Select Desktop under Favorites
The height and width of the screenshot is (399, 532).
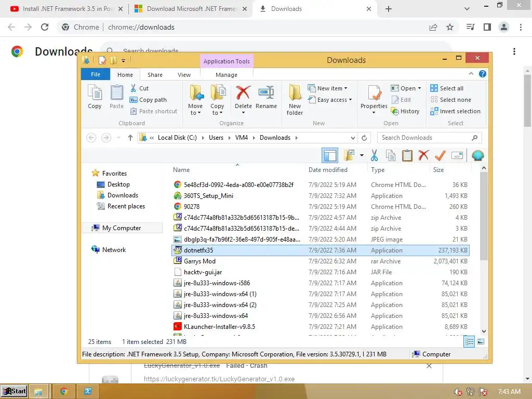click(x=118, y=184)
